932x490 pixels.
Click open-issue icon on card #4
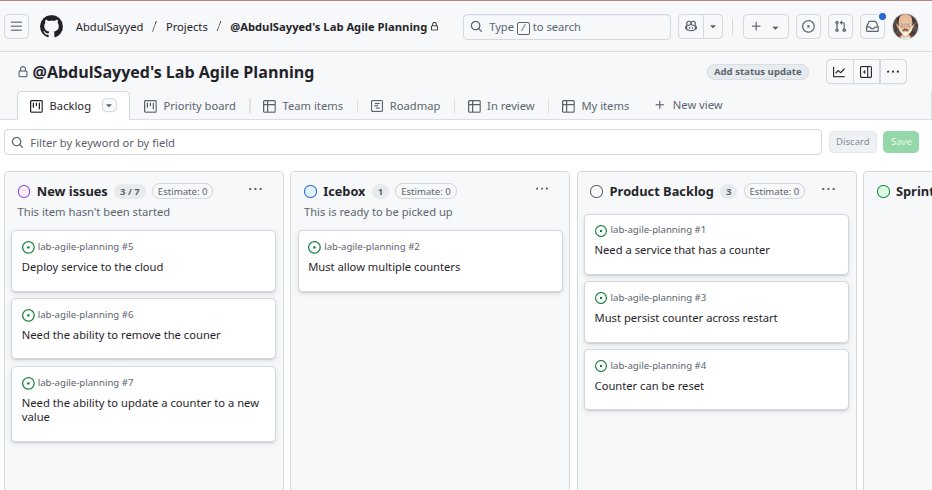point(601,366)
